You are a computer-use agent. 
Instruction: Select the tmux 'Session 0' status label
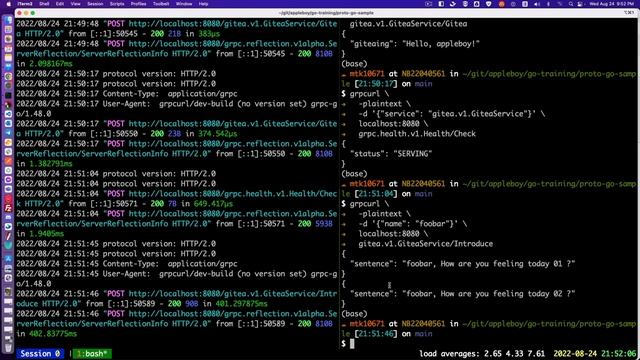(x=40, y=354)
